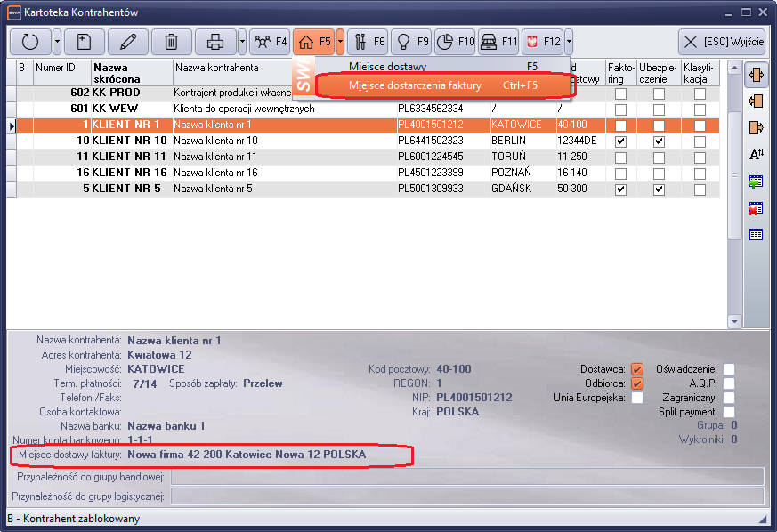Click the table's vertical scrollbar down arrow
The height and width of the screenshot is (532, 777).
(734, 321)
